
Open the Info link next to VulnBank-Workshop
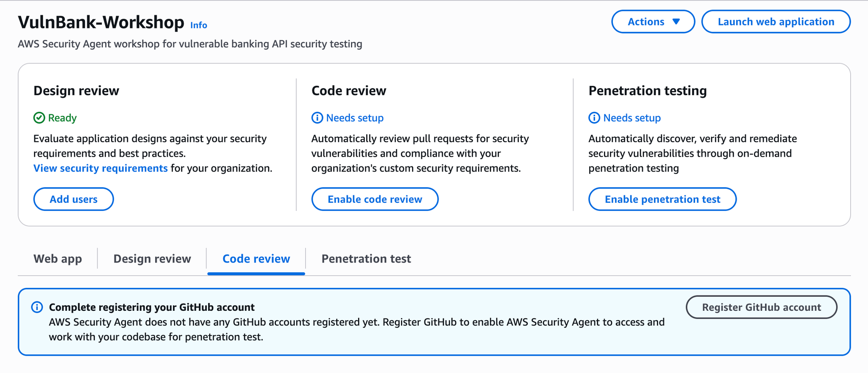[198, 25]
